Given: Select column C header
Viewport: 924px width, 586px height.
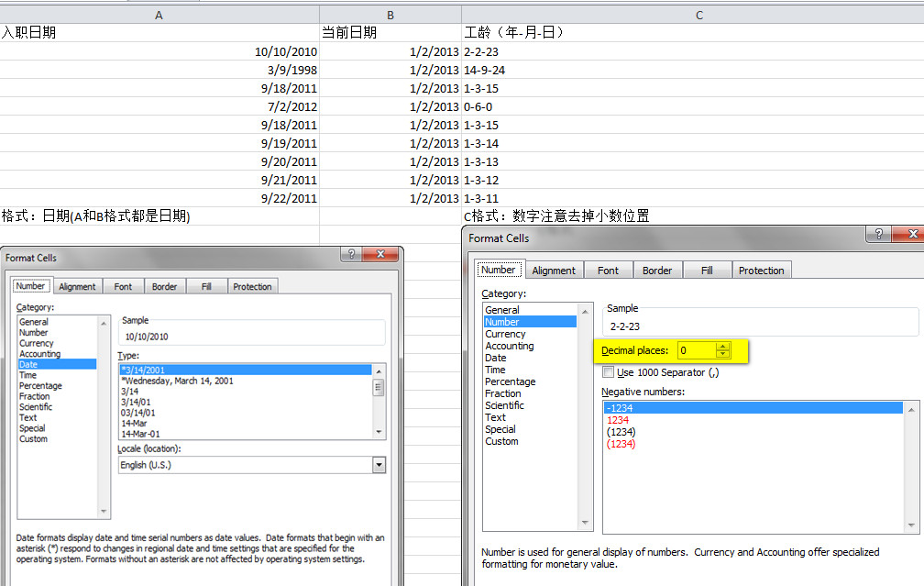Looking at the screenshot, I should pos(699,15).
